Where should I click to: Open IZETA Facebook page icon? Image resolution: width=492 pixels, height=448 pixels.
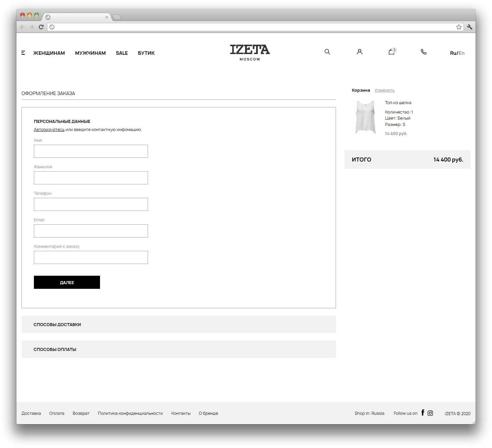click(x=423, y=413)
